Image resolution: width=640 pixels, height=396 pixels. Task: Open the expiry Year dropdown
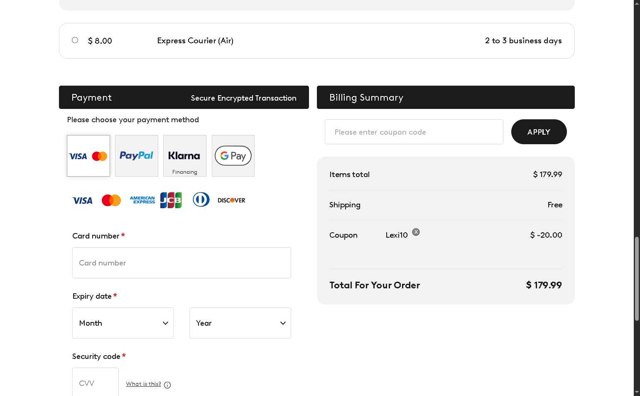(240, 323)
